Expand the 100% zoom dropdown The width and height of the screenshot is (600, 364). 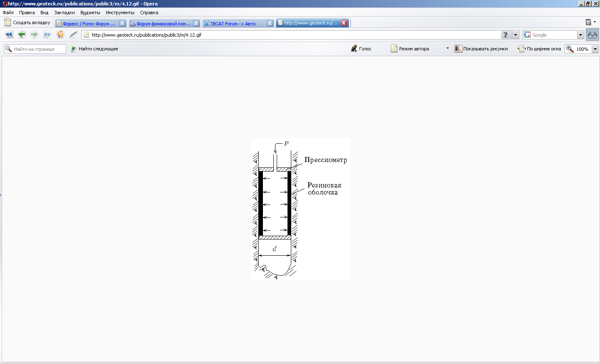coord(595,49)
